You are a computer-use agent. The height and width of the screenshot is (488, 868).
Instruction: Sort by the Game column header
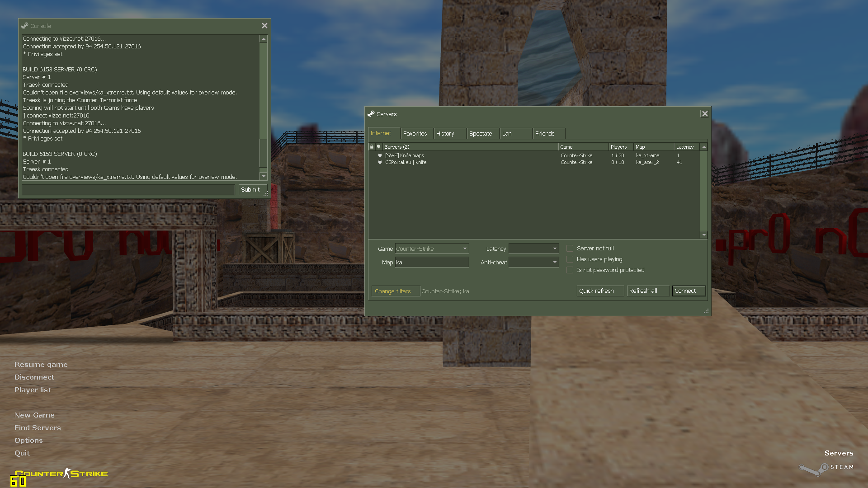tap(583, 147)
